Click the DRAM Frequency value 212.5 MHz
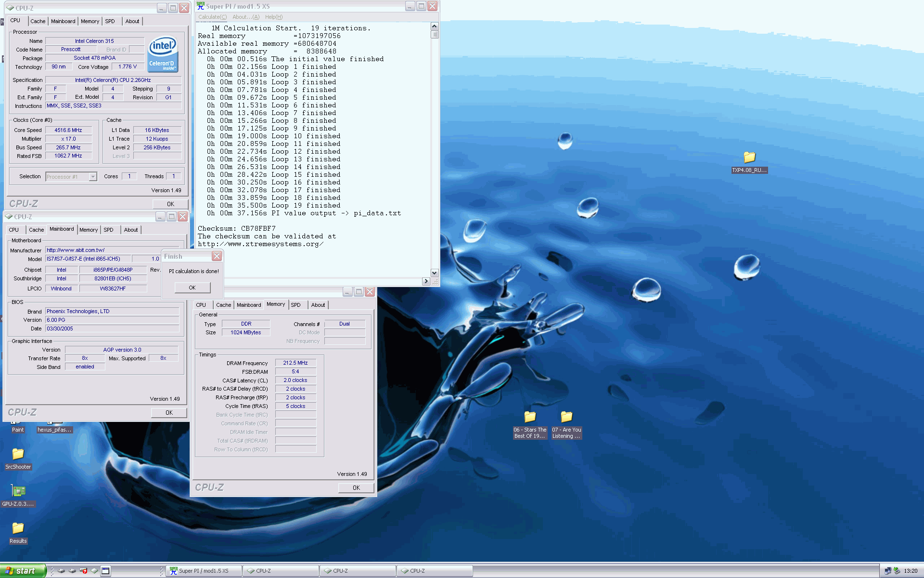The height and width of the screenshot is (578, 924). click(295, 363)
